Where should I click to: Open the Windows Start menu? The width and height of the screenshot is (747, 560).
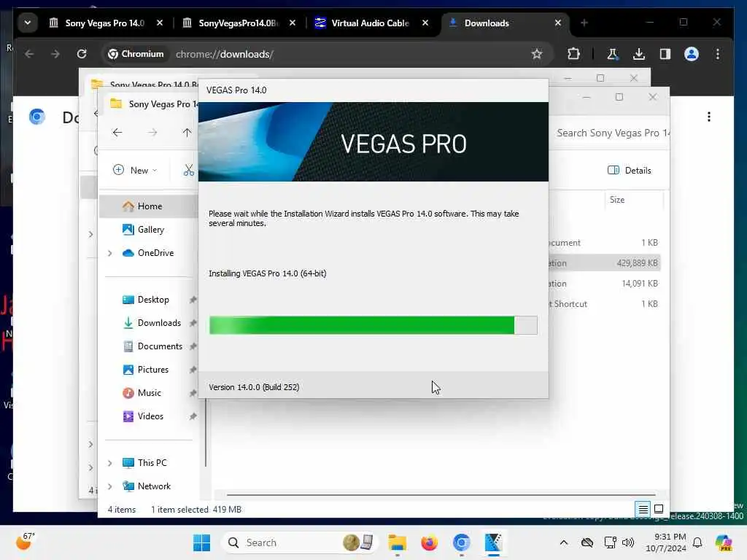(201, 542)
